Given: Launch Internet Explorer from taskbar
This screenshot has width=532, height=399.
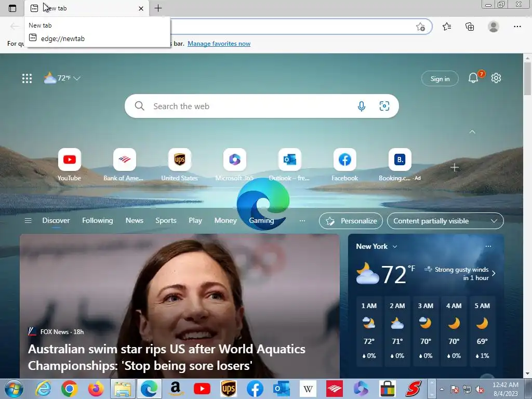Looking at the screenshot, I should 44,389.
